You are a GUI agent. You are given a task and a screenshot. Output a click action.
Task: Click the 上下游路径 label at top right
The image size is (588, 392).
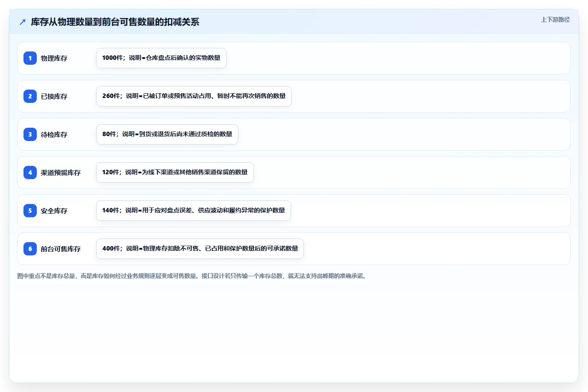(555, 20)
